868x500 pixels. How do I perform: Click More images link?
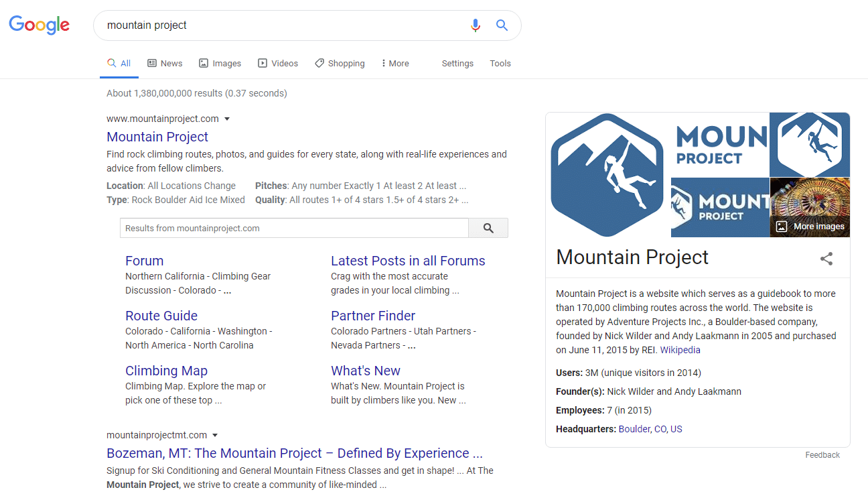click(811, 227)
